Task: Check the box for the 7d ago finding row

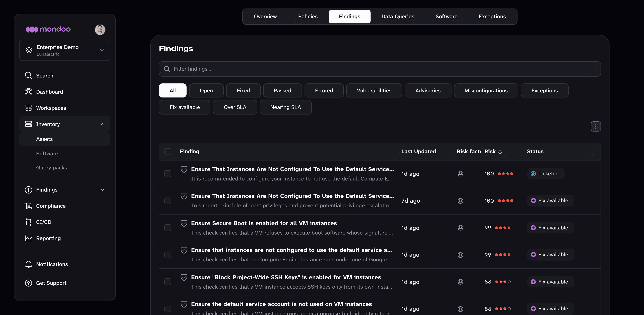Action: coord(168,201)
